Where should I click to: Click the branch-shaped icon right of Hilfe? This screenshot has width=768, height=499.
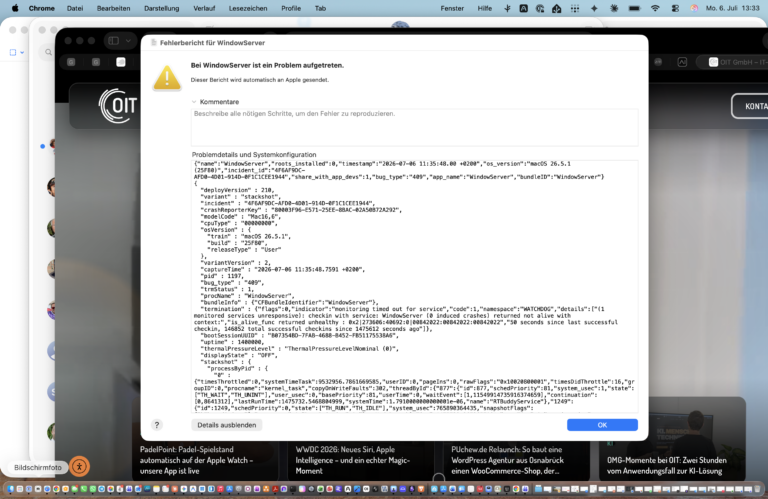click(x=507, y=8)
